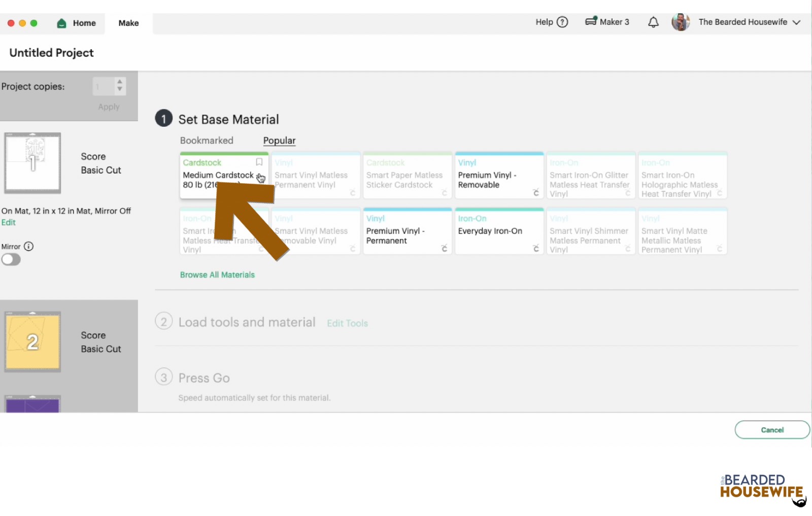Select Smart Vinyl Shimmer Matless card

[x=591, y=231]
